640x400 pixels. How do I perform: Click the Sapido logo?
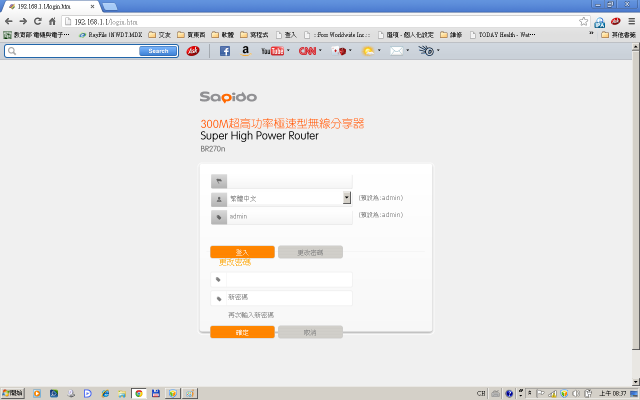(x=228, y=97)
